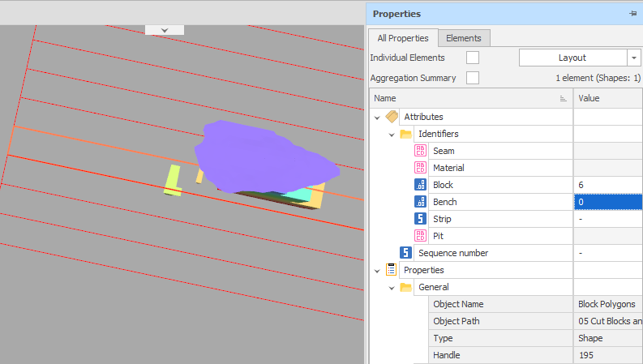This screenshot has height=364, width=643.
Task: Open the Layout dropdown
Action: coord(633,58)
